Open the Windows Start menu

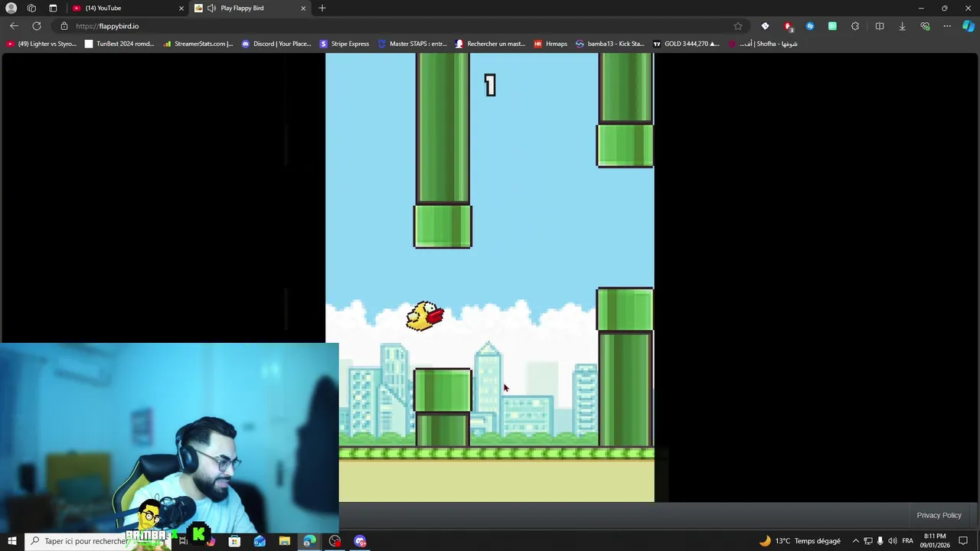(x=11, y=541)
